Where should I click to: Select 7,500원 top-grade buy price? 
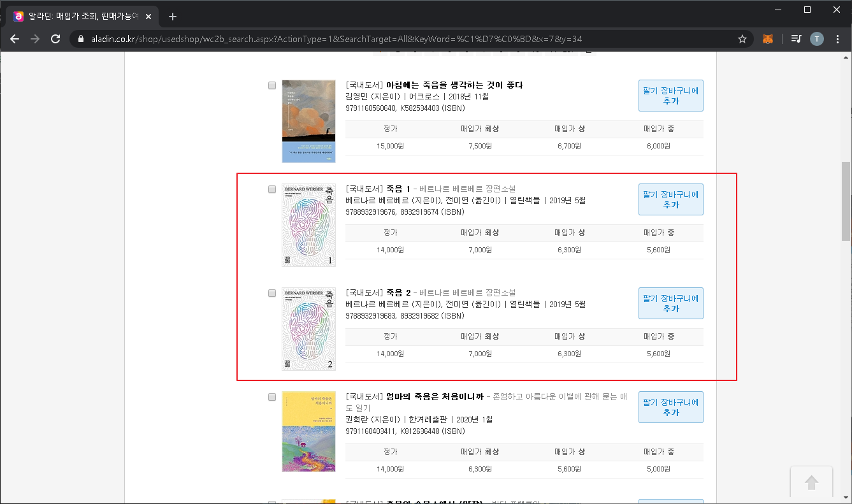click(479, 146)
